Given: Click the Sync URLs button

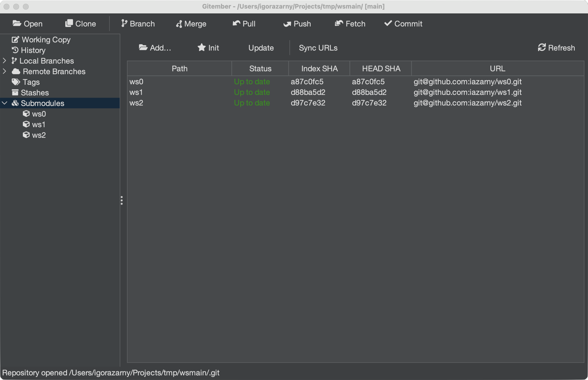Looking at the screenshot, I should [x=318, y=48].
